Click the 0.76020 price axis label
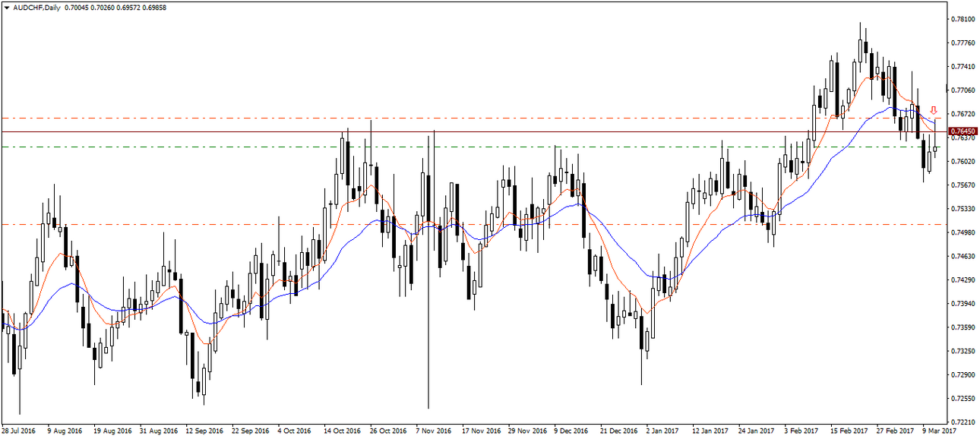The image size is (980, 439). coord(963,161)
